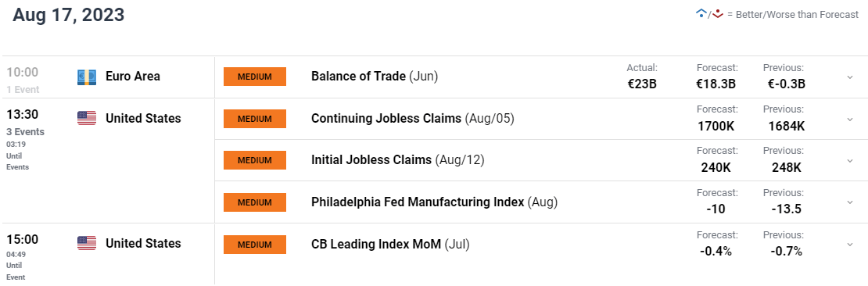Expand Initial Jobless Claims details chevron
Viewport: 868px width, 286px height.
pyautogui.click(x=850, y=160)
